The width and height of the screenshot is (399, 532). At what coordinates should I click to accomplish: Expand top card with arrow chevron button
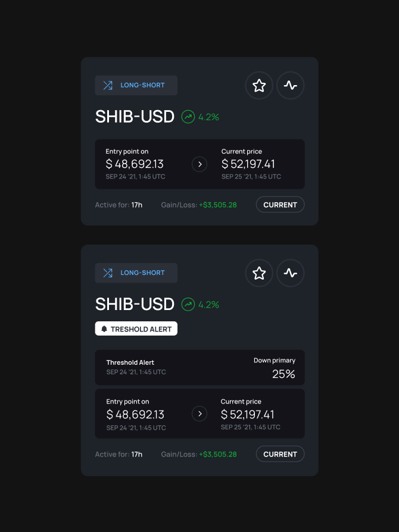coord(199,164)
